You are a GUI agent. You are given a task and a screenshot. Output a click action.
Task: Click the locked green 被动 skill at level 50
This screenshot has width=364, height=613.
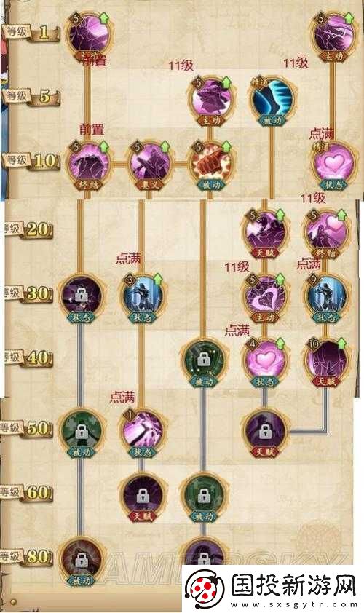(81, 433)
